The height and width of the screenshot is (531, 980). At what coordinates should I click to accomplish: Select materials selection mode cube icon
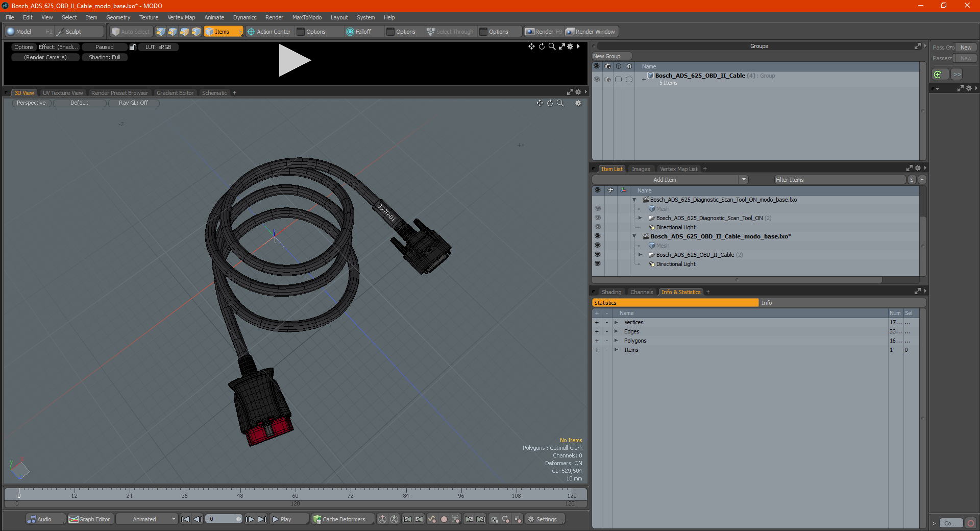[196, 32]
